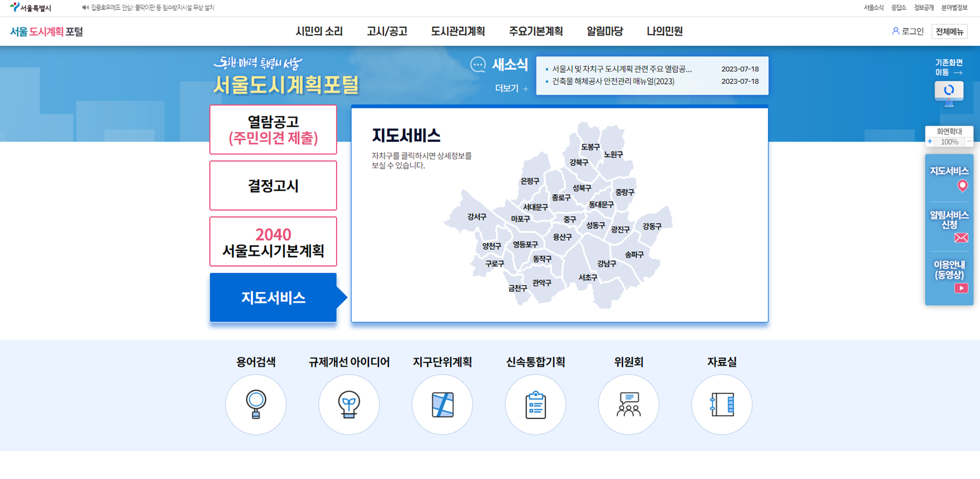Open the 도시관리계획 menu
Image resolution: width=980 pixels, height=479 pixels.
tap(458, 31)
